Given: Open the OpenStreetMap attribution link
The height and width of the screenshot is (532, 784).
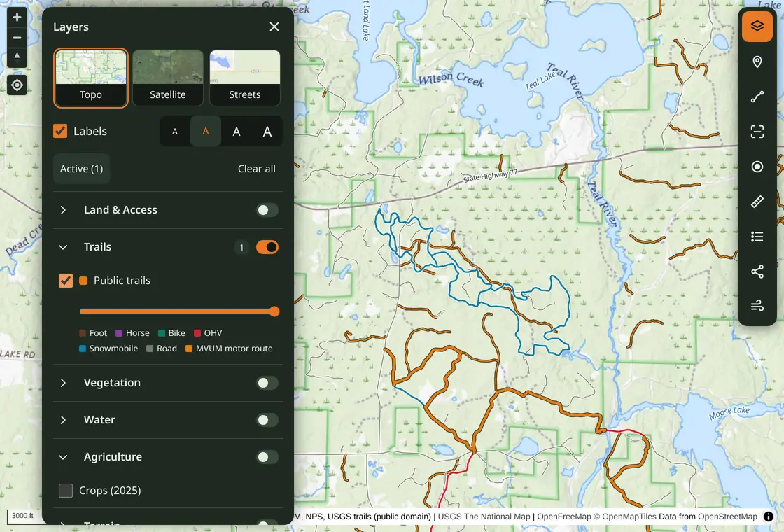Looking at the screenshot, I should (727, 517).
